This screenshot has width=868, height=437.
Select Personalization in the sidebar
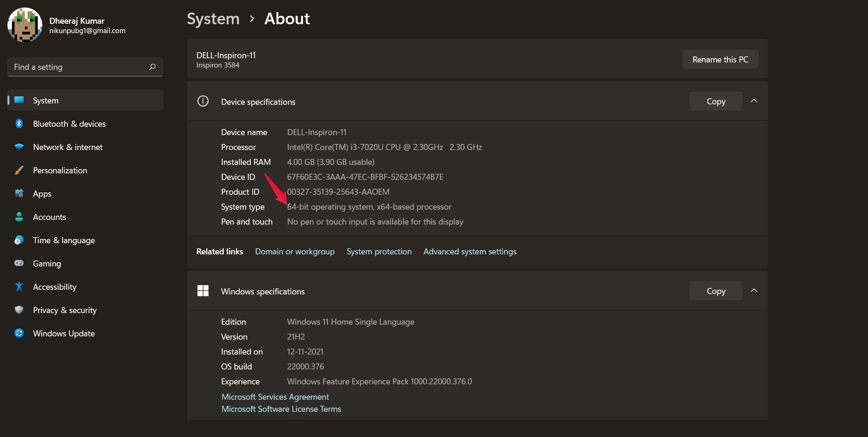pyautogui.click(x=85, y=170)
